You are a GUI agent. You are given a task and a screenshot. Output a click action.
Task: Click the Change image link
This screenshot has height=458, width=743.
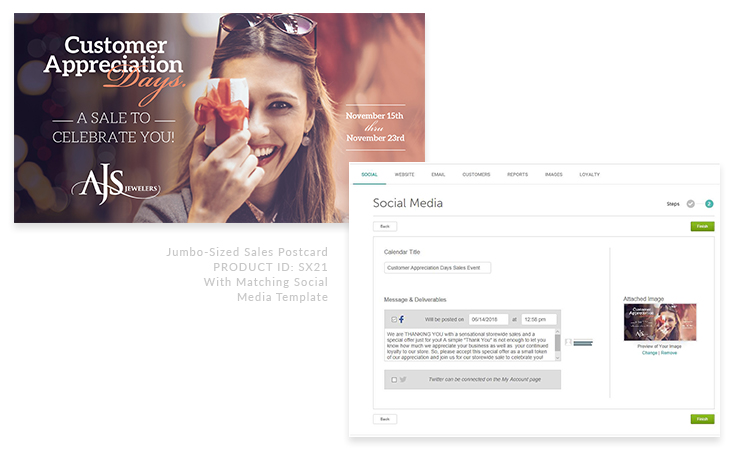[x=649, y=353]
